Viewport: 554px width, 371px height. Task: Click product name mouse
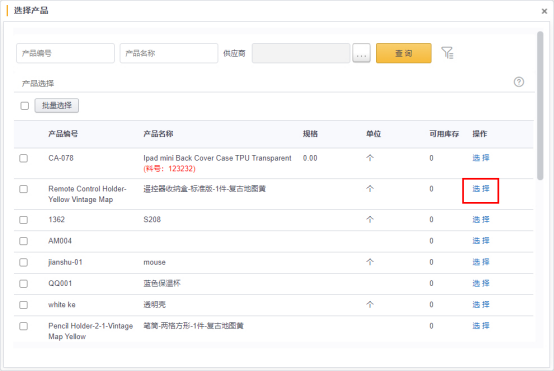154,262
